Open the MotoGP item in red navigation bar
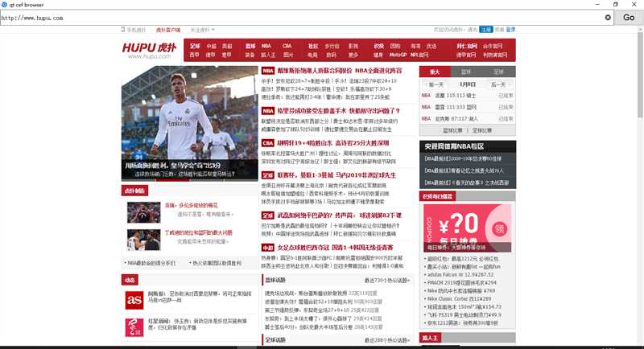 [x=398, y=55]
